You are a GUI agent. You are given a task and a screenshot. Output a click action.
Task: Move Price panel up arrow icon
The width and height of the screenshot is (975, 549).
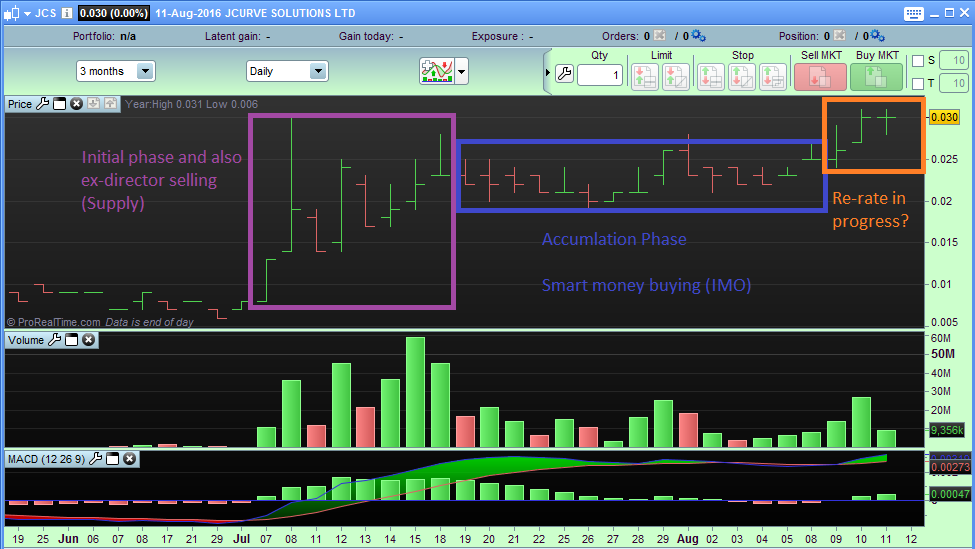110,104
